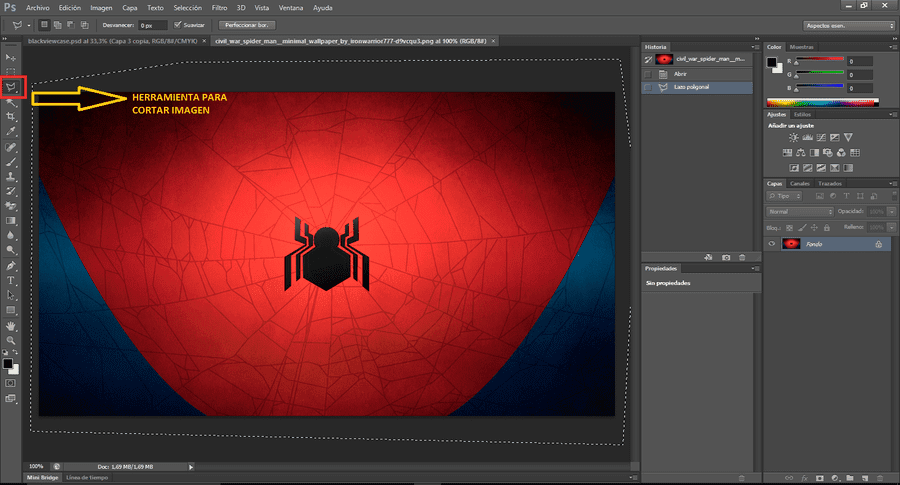Select the Rectangle shape tool
The height and width of the screenshot is (485, 900).
click(11, 310)
